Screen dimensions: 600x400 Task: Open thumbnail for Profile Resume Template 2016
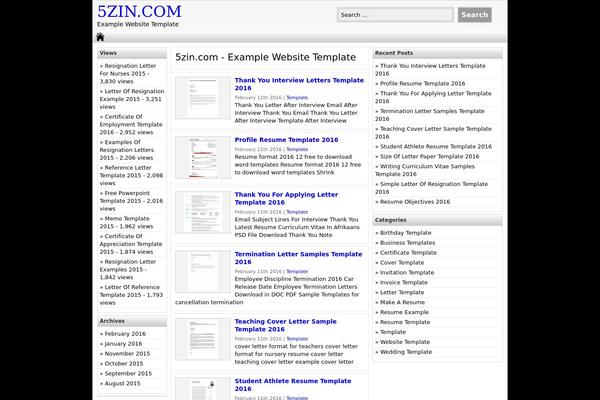203,157
